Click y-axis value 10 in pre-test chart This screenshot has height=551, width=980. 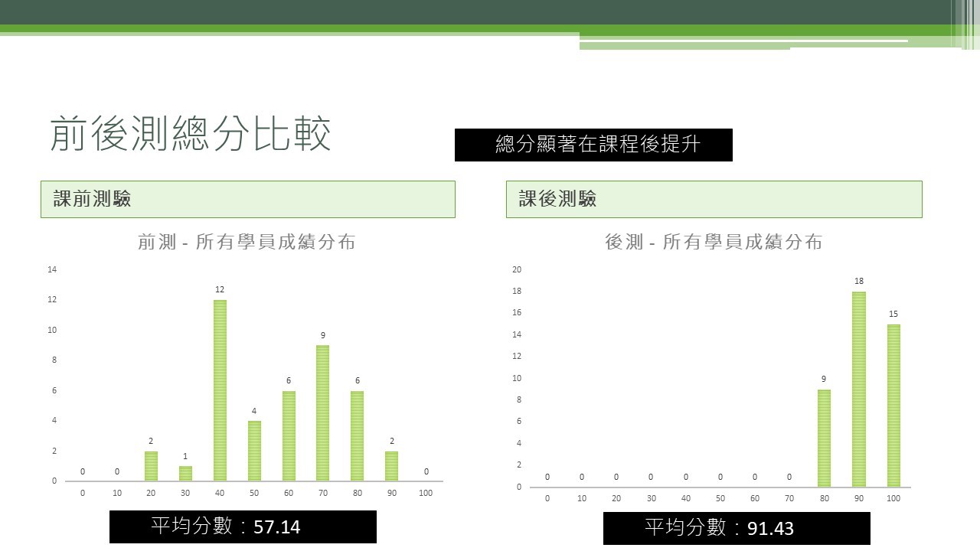[52, 330]
